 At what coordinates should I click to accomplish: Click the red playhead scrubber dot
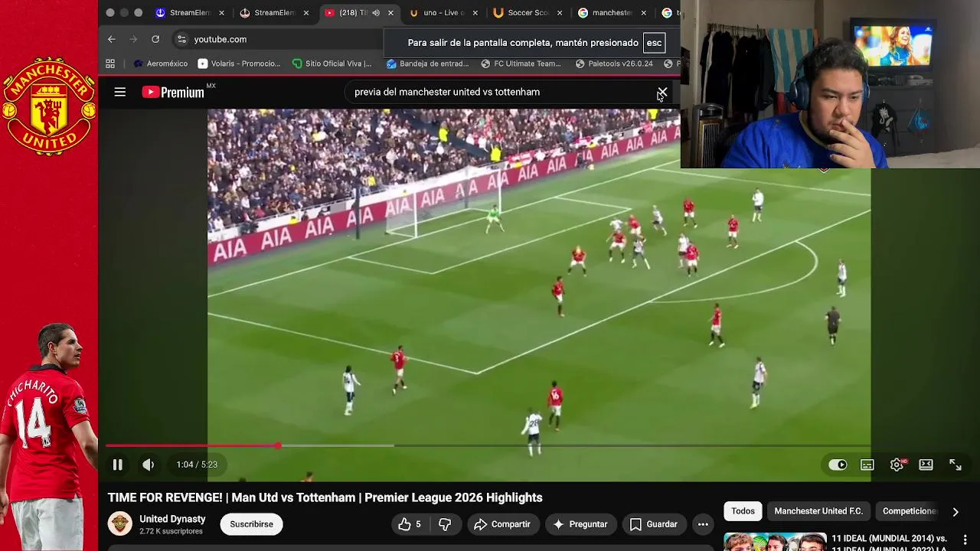click(279, 445)
